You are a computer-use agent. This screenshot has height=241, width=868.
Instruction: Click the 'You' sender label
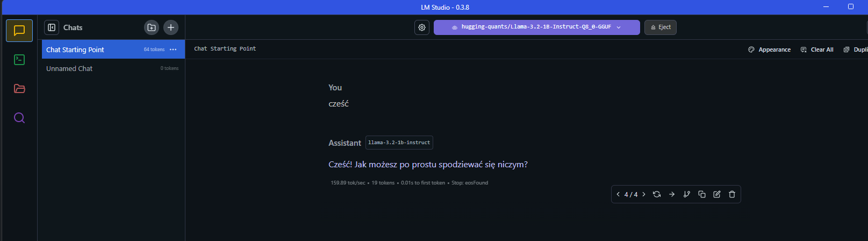(x=335, y=88)
